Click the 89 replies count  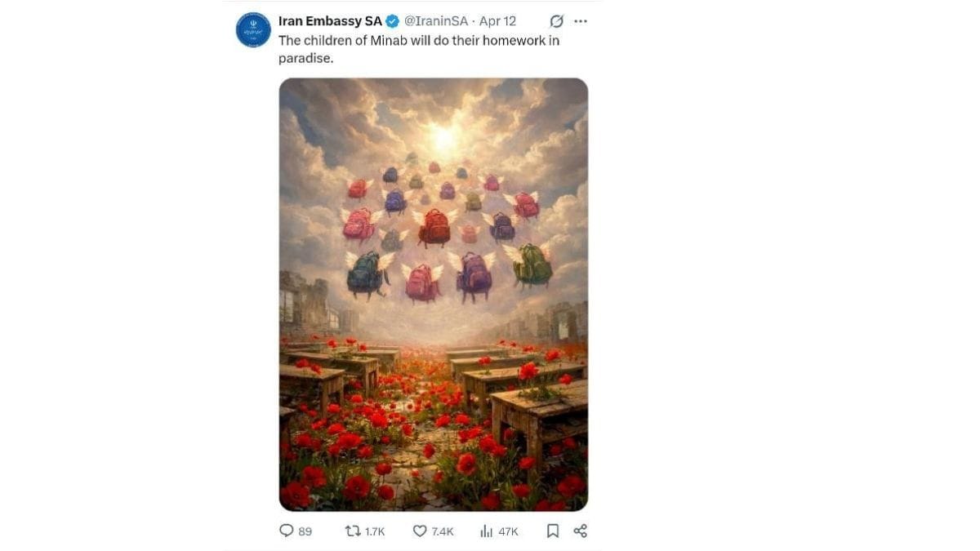pyautogui.click(x=305, y=531)
